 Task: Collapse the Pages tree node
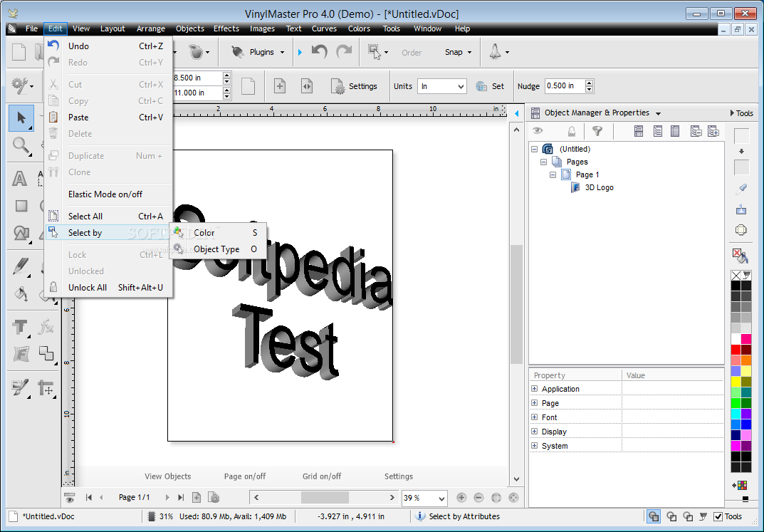544,162
